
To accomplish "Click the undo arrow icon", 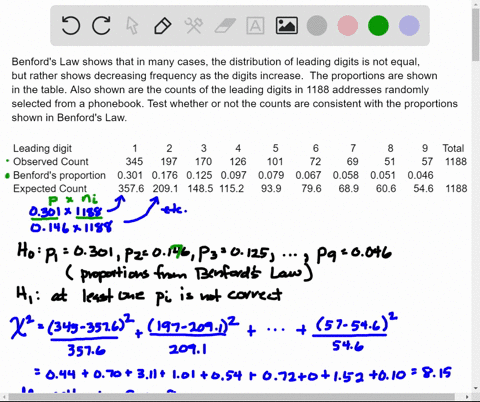I will click(x=71, y=26).
